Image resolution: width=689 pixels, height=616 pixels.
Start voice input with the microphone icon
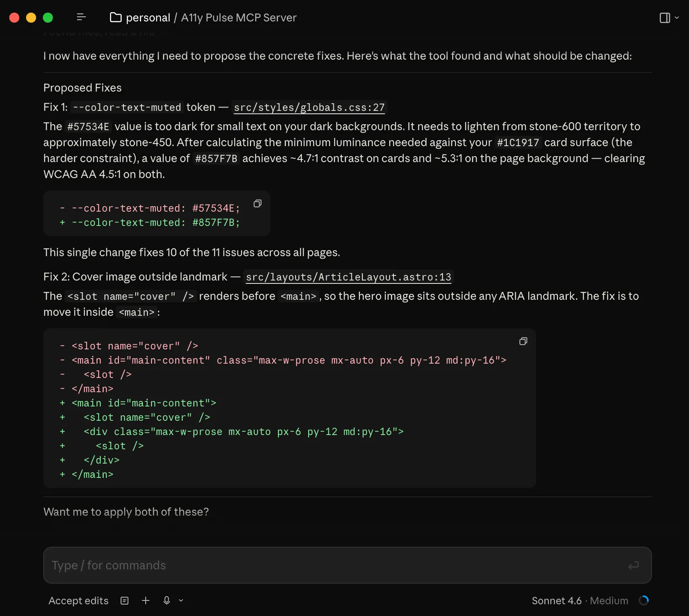tap(166, 600)
